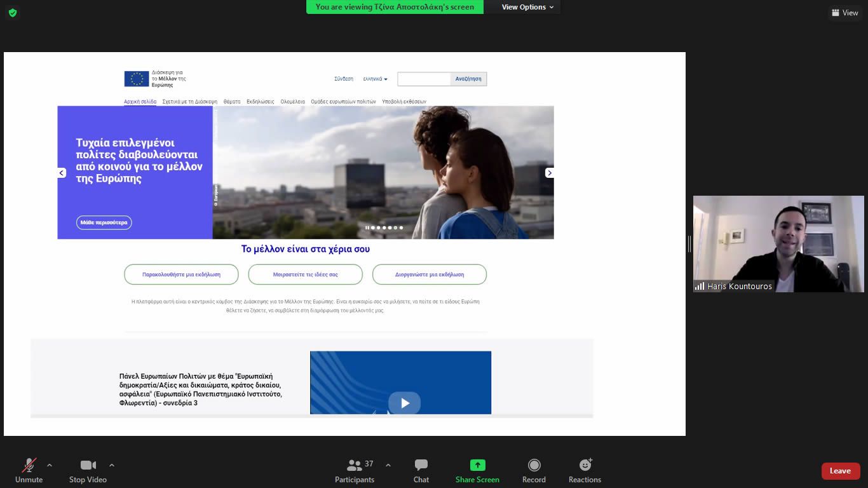This screenshot has width=868, height=488.
Task: Click the Unmute microphone icon
Action: pos(29,465)
